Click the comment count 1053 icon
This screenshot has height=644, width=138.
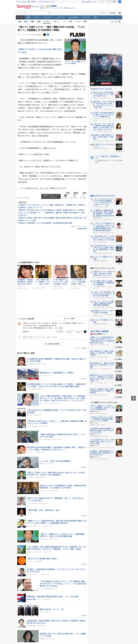34,35
